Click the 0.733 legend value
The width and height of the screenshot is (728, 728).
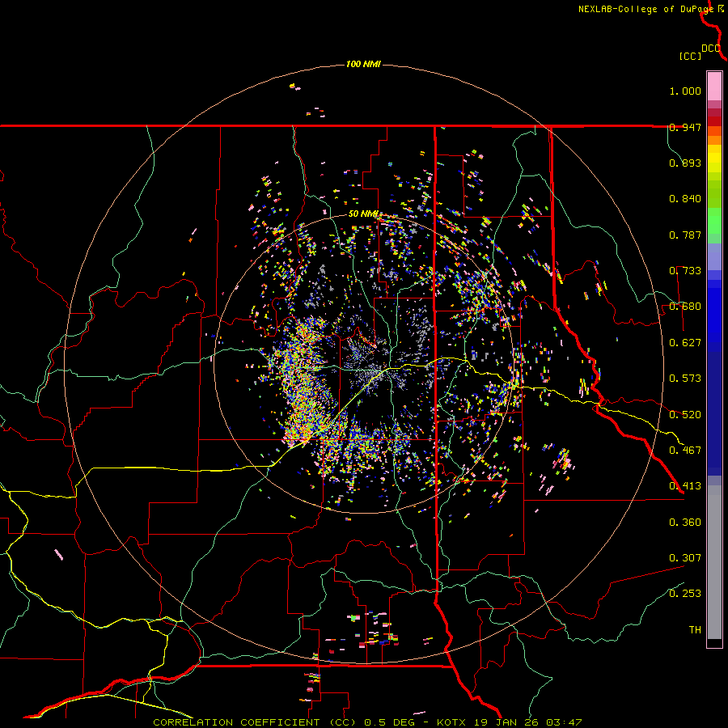tap(685, 271)
